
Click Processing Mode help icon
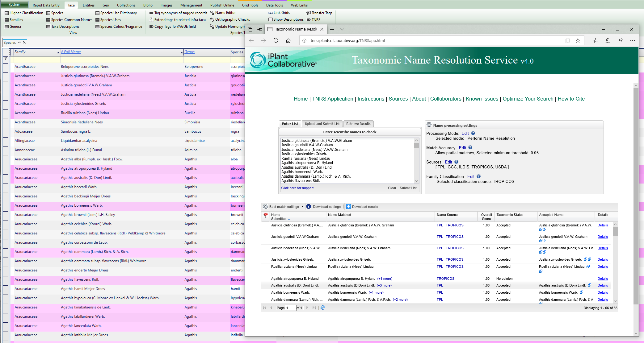coord(473,133)
